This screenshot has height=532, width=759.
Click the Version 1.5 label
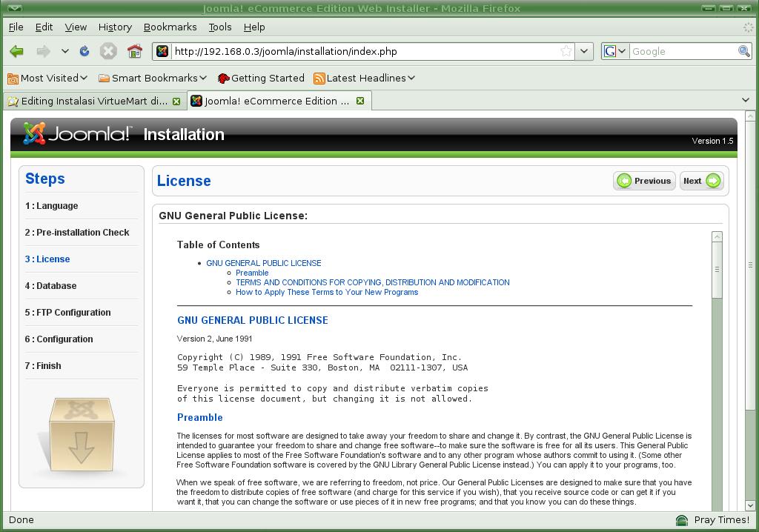712,141
